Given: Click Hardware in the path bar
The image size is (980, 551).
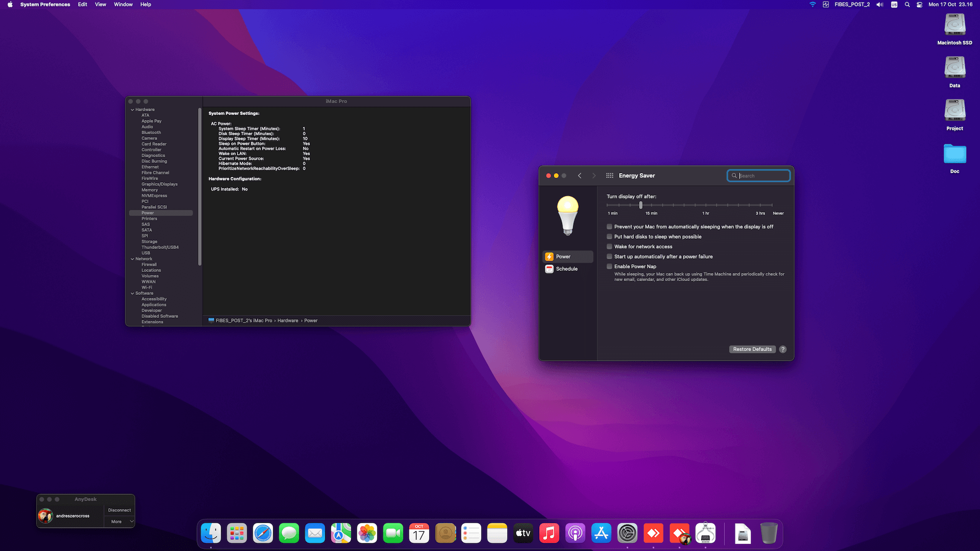Looking at the screenshot, I should (288, 321).
